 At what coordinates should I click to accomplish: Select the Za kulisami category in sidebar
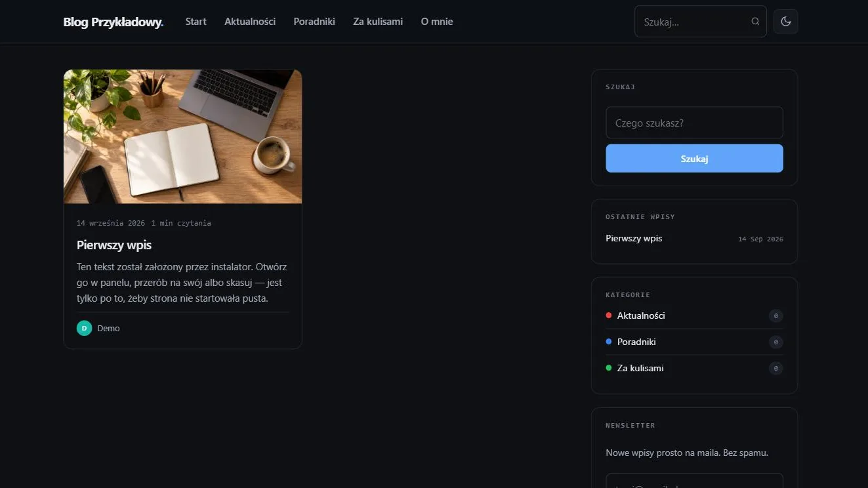click(x=640, y=368)
